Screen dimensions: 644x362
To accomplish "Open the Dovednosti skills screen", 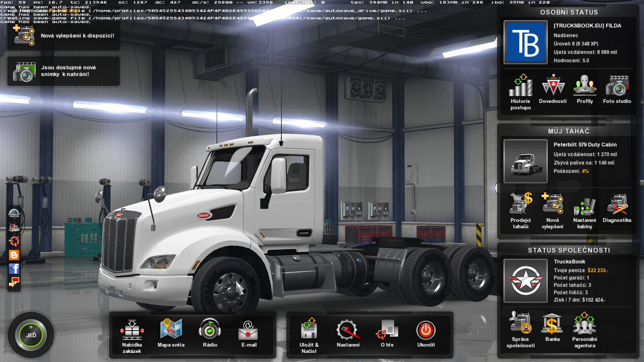I will [553, 89].
